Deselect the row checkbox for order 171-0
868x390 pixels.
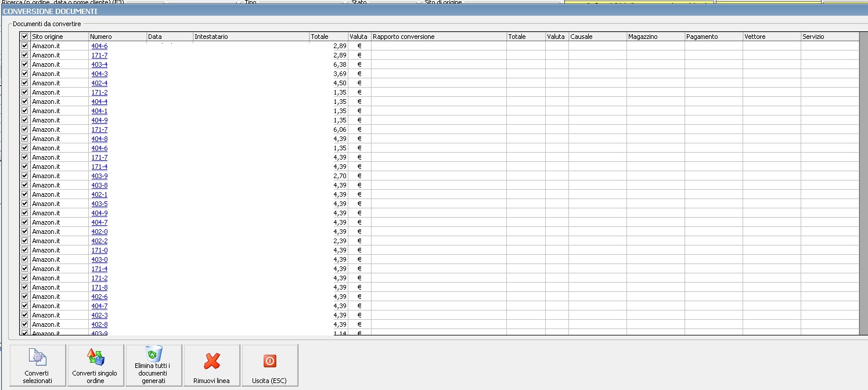tap(24, 250)
